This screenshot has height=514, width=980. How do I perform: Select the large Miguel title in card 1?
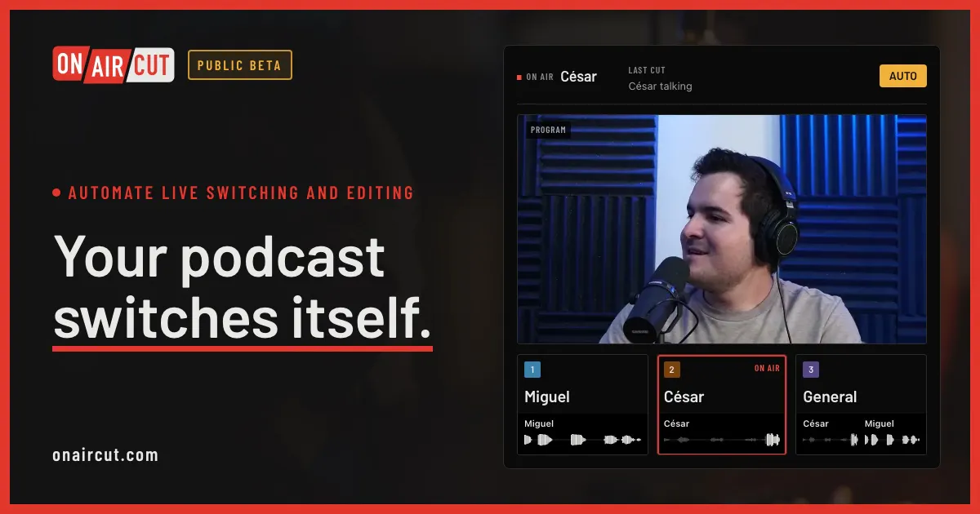point(547,397)
